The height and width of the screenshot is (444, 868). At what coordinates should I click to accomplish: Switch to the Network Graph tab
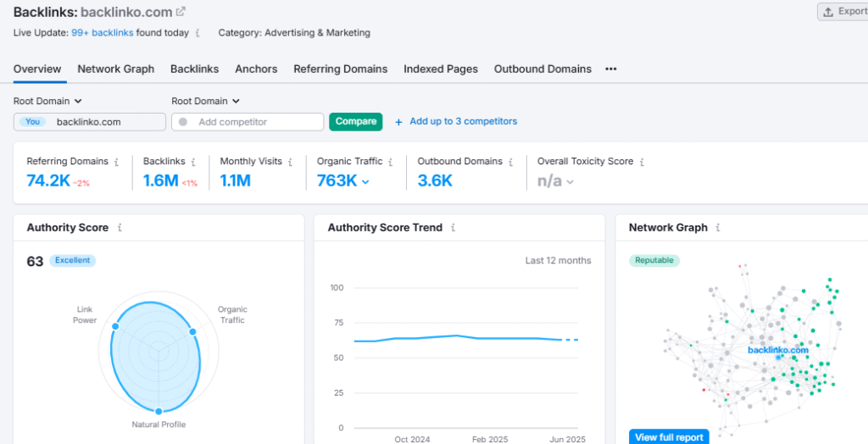115,69
